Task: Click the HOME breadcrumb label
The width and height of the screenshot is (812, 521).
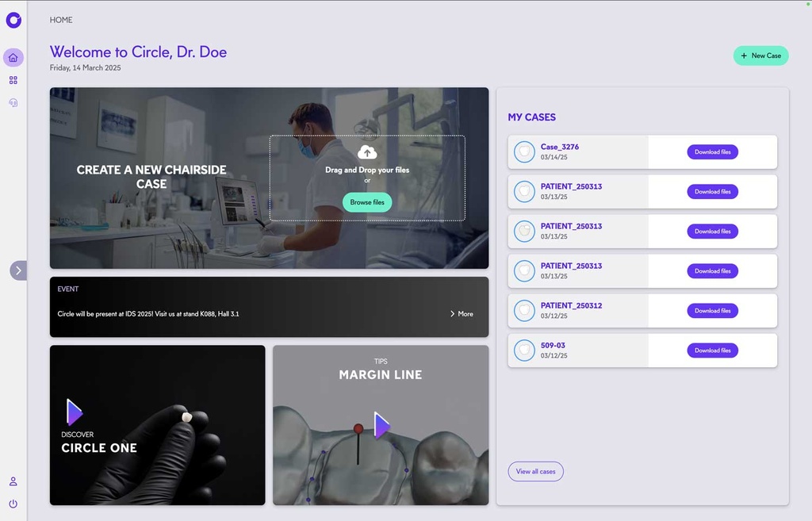Action: click(x=61, y=20)
